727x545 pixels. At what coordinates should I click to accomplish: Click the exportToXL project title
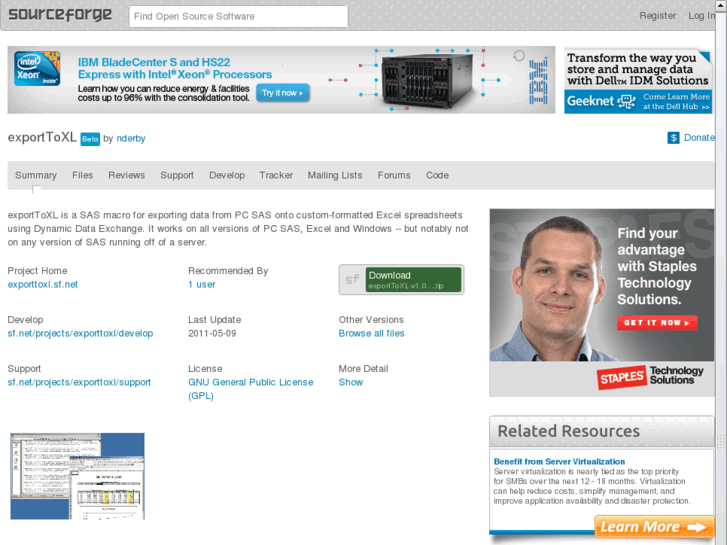click(42, 137)
